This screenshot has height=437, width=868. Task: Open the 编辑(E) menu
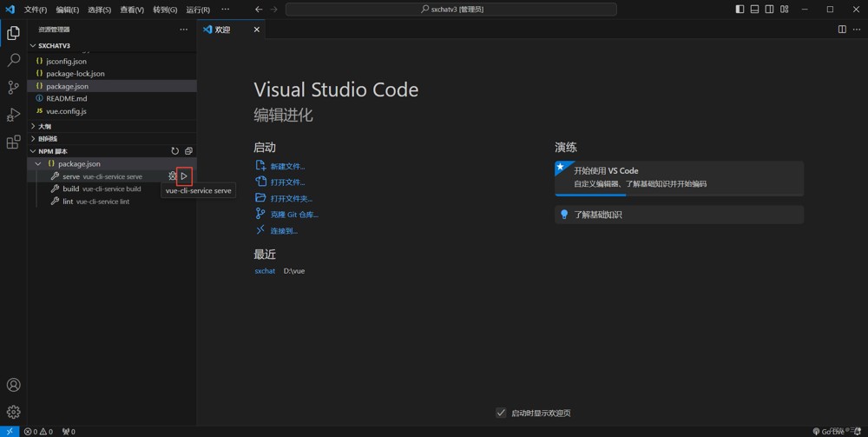(68, 10)
